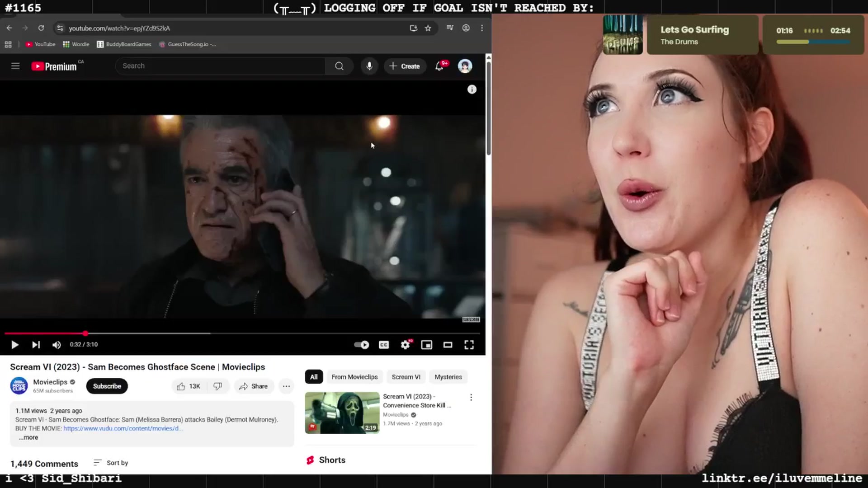868x488 pixels.
Task: Open the BuddyBoardGames bookmark
Action: coord(124,44)
